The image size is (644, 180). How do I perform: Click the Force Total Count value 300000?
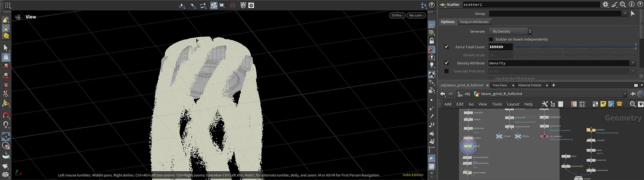[500, 47]
